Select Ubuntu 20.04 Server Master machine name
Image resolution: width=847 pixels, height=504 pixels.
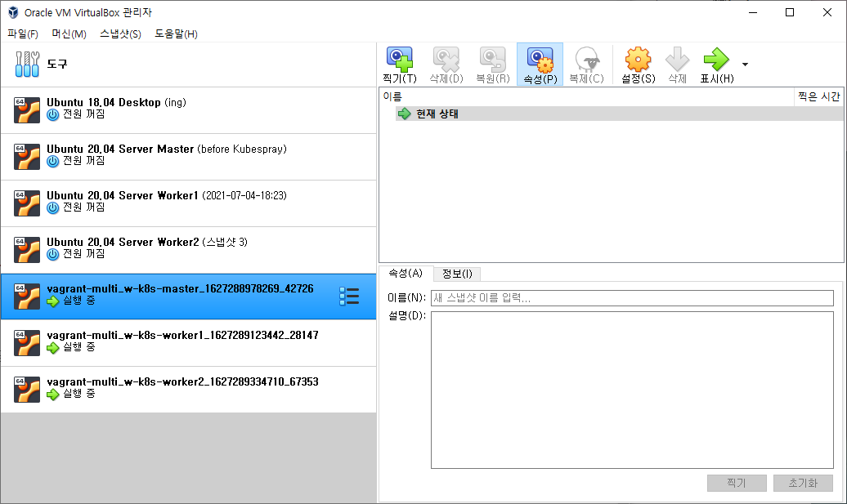coord(167,149)
